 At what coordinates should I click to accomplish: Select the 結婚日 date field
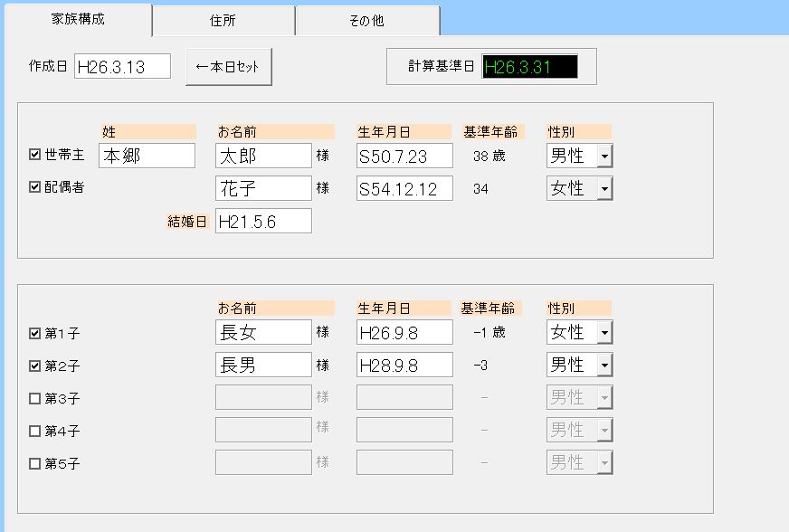click(x=263, y=221)
